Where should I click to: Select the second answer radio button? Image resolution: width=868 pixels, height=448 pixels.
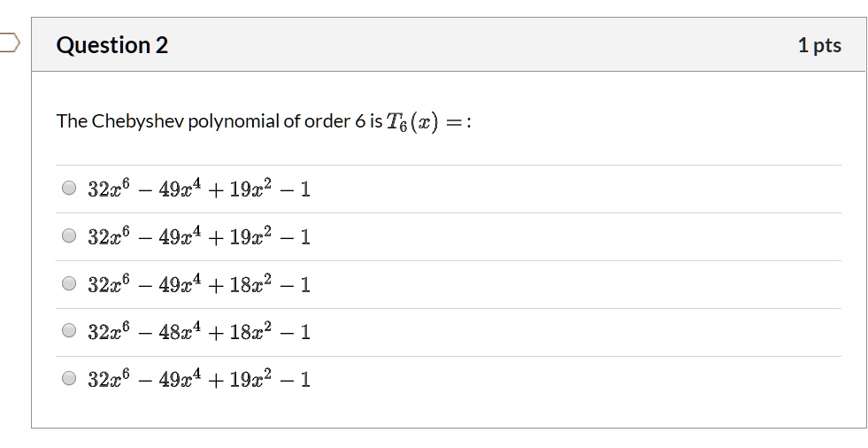[x=69, y=236]
